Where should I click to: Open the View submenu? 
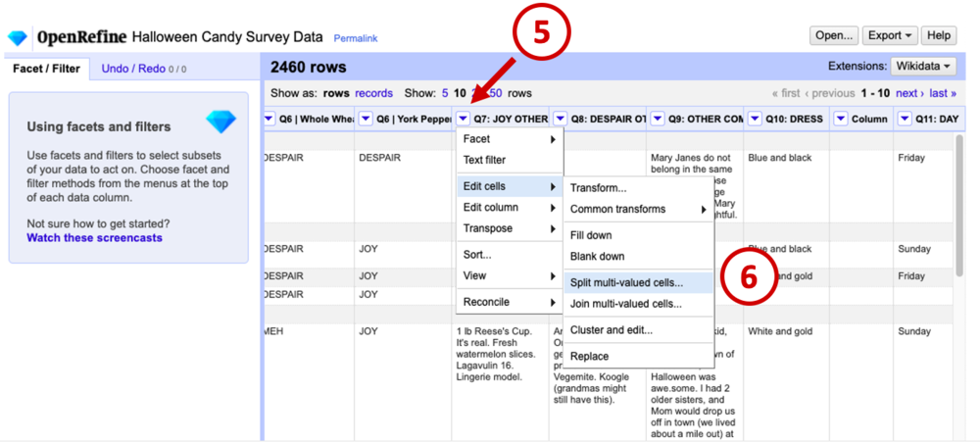tap(510, 275)
